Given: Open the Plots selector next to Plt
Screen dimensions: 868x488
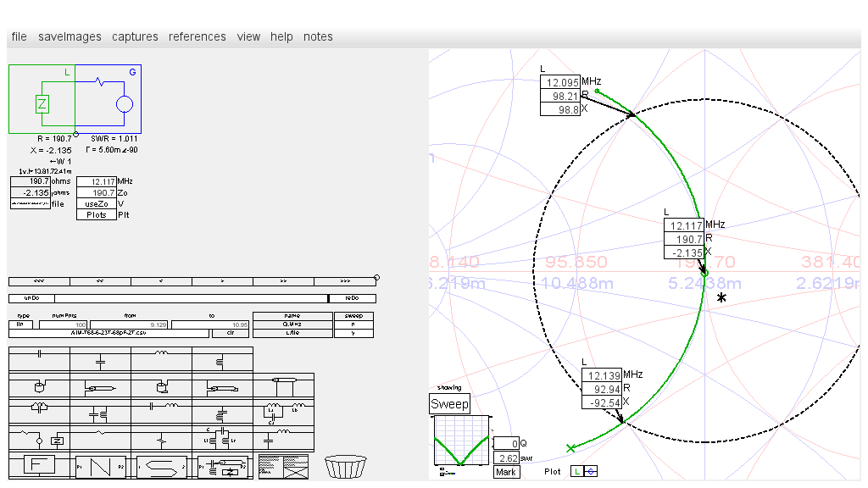Looking at the screenshot, I should click(97, 215).
